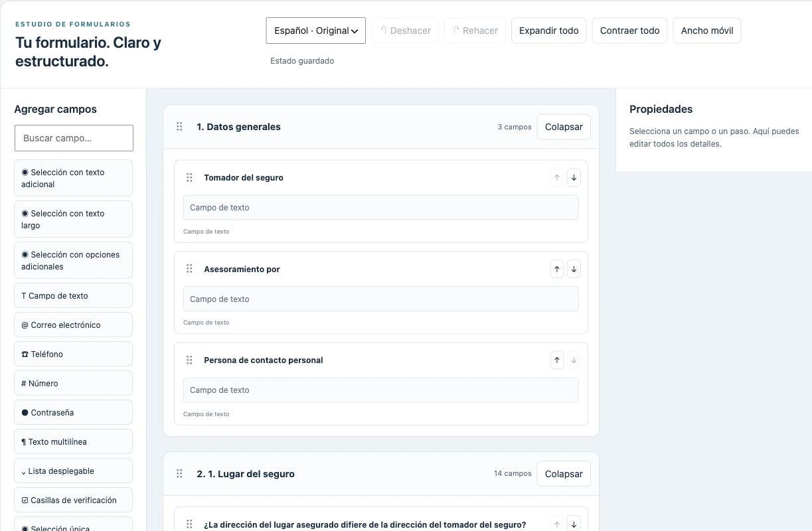812x531 pixels.
Task: Add a Texto multilínea field
Action: point(73,441)
